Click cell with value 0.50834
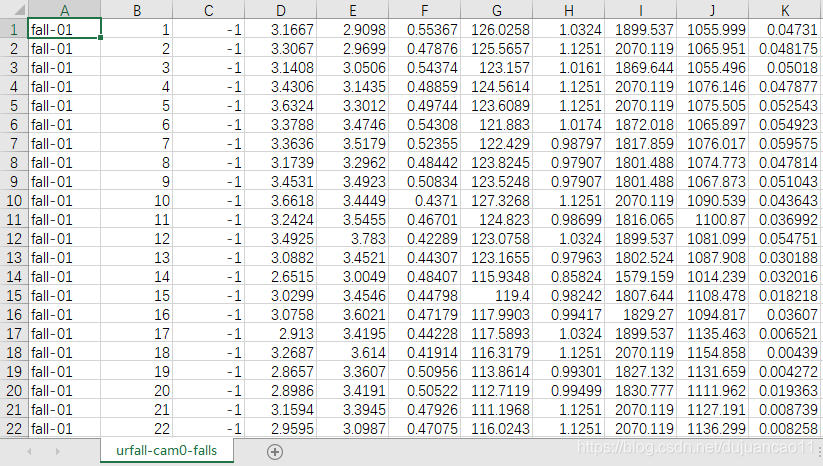 click(x=424, y=182)
